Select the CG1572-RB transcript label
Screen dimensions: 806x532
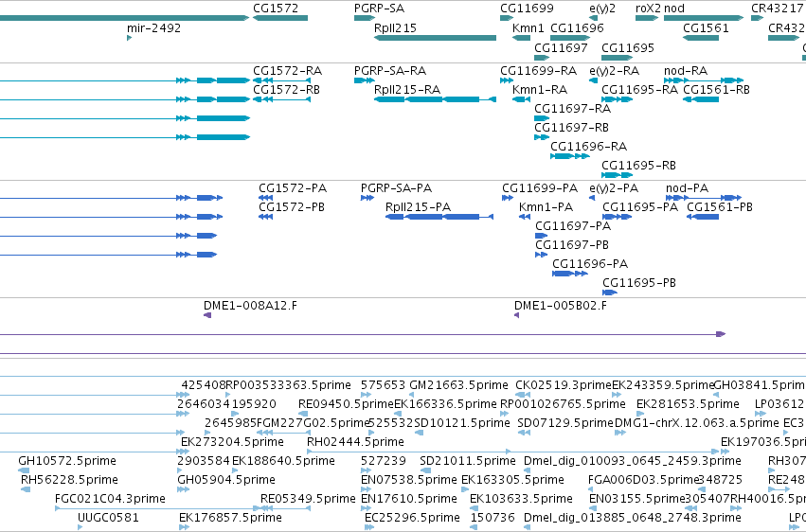[286, 89]
